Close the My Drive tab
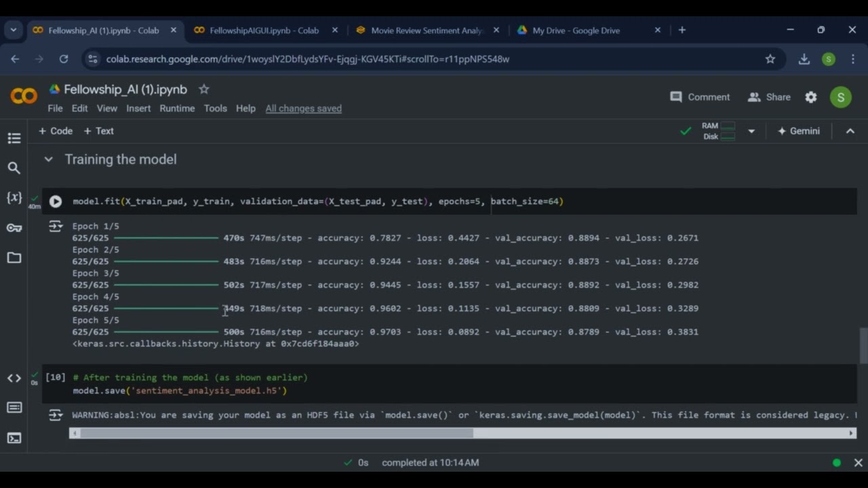The image size is (868, 488). tap(657, 30)
